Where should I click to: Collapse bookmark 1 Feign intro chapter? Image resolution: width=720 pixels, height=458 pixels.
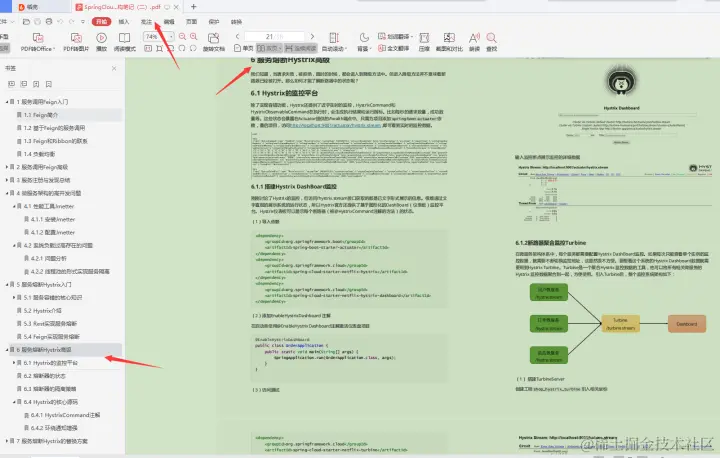coord(6,102)
